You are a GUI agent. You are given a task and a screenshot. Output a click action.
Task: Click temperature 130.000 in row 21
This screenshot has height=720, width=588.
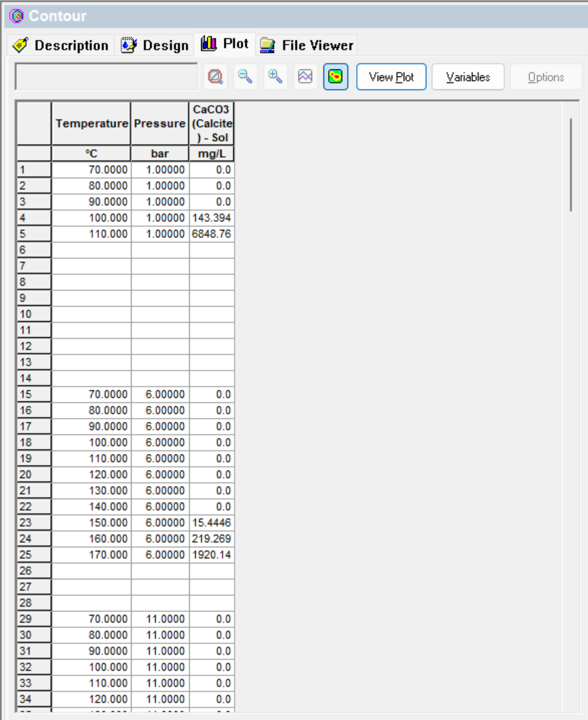[x=92, y=491]
